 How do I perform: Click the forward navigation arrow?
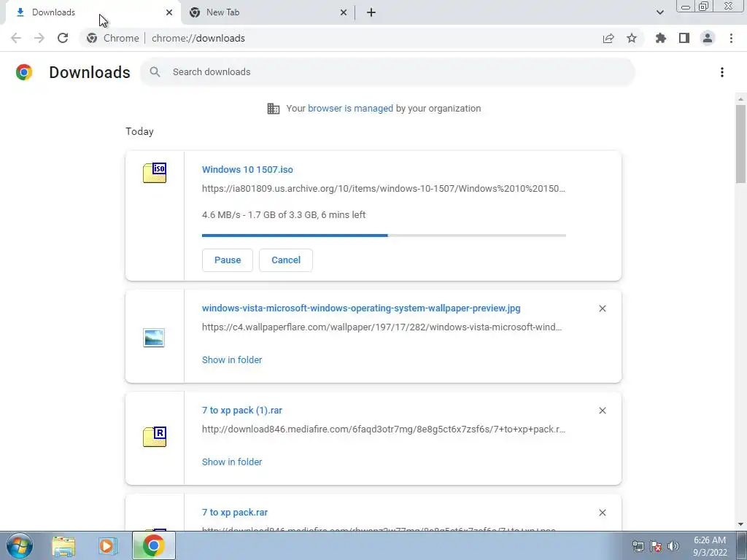tap(39, 38)
